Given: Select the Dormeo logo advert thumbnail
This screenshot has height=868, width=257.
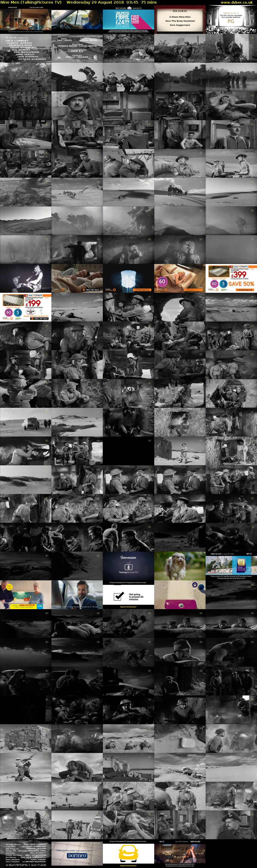Looking at the screenshot, I should (77, 854).
